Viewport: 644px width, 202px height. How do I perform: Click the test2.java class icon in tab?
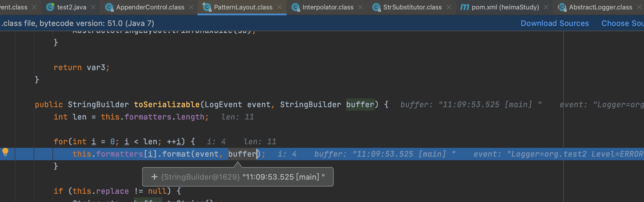tap(50, 7)
